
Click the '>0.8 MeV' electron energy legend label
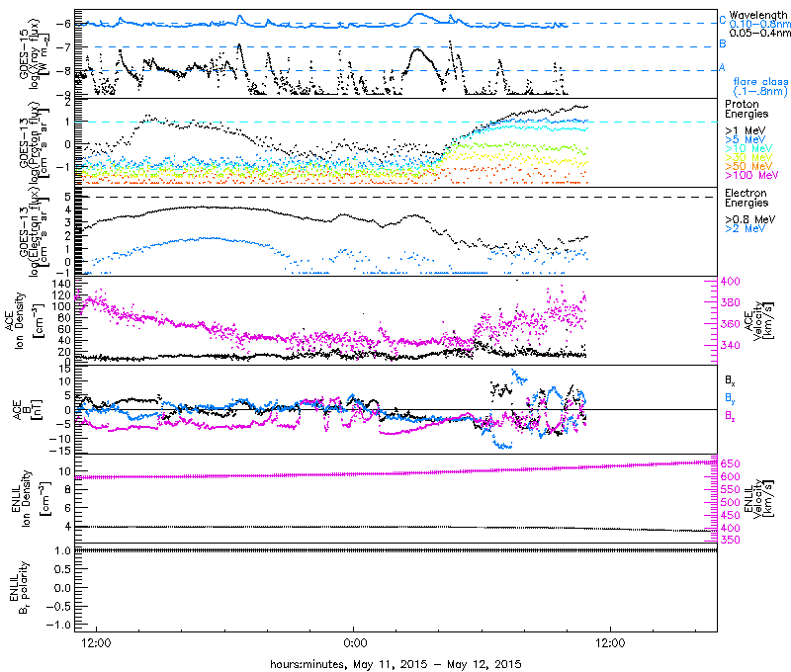click(x=749, y=219)
